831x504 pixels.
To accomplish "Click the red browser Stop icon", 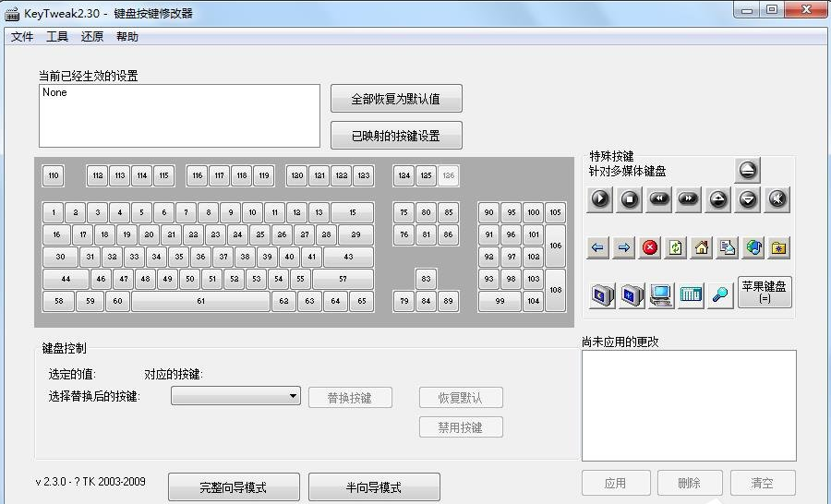I will (650, 247).
